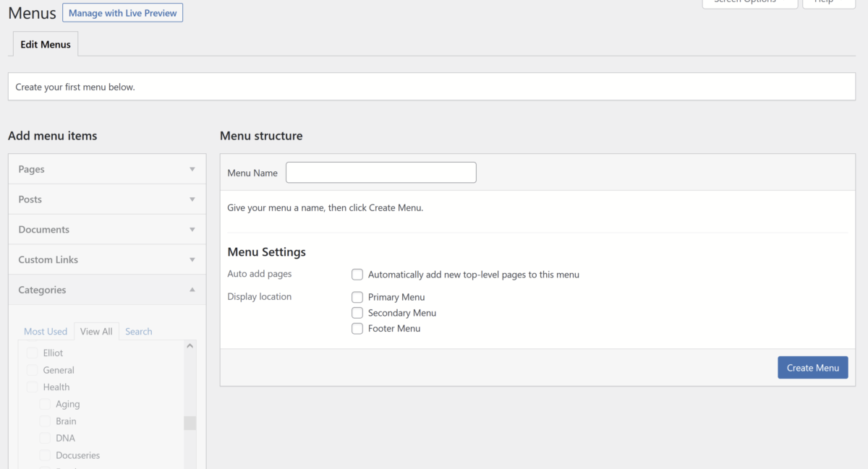Set display location to Primary Menu

[357, 296]
